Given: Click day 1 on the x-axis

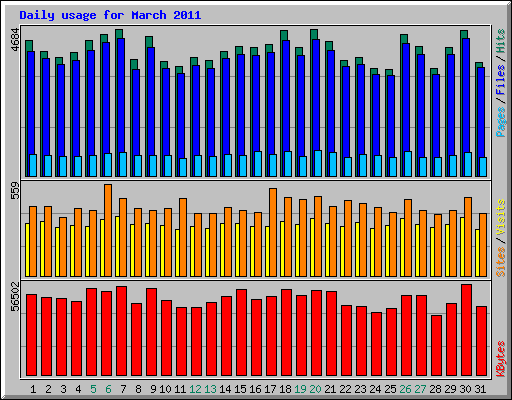Looking at the screenshot, I should click(33, 389).
